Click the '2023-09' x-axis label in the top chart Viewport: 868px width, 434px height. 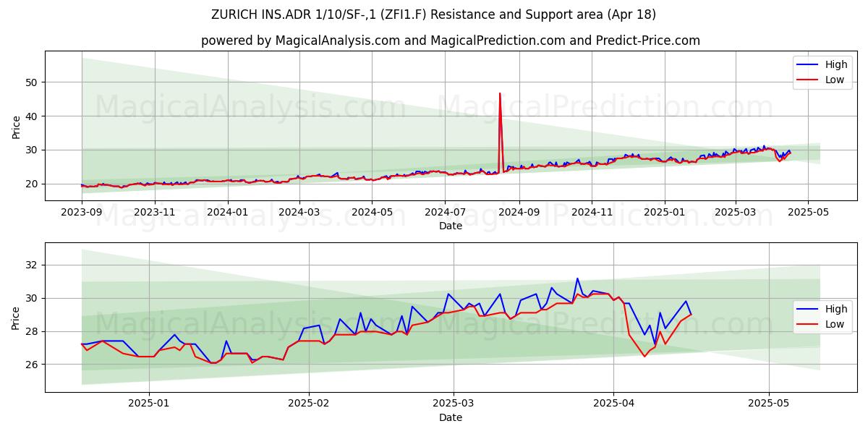tap(81, 213)
